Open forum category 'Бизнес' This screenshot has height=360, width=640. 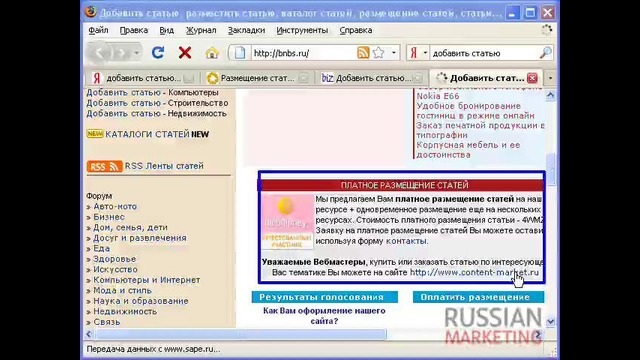(109, 217)
